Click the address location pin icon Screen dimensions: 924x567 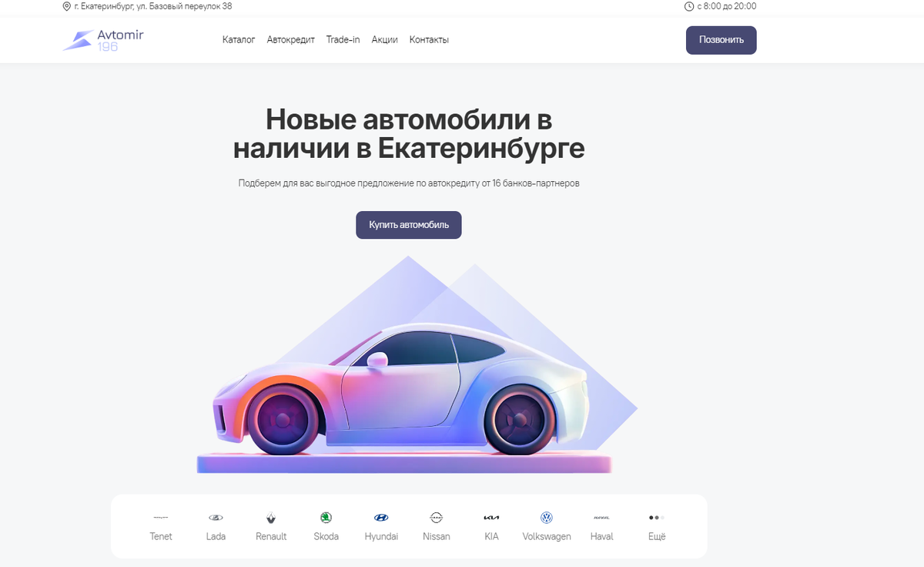coord(66,6)
